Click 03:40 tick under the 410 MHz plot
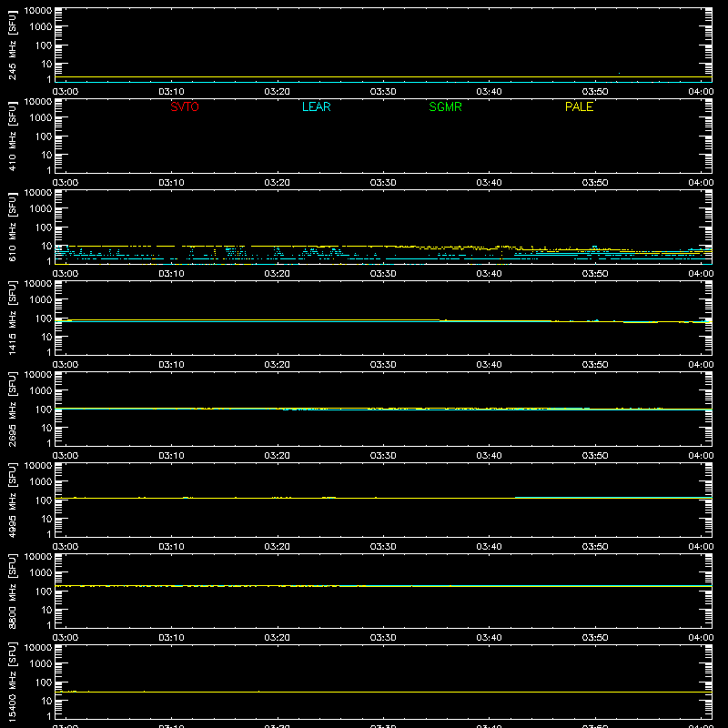728x728 pixels. click(x=489, y=183)
